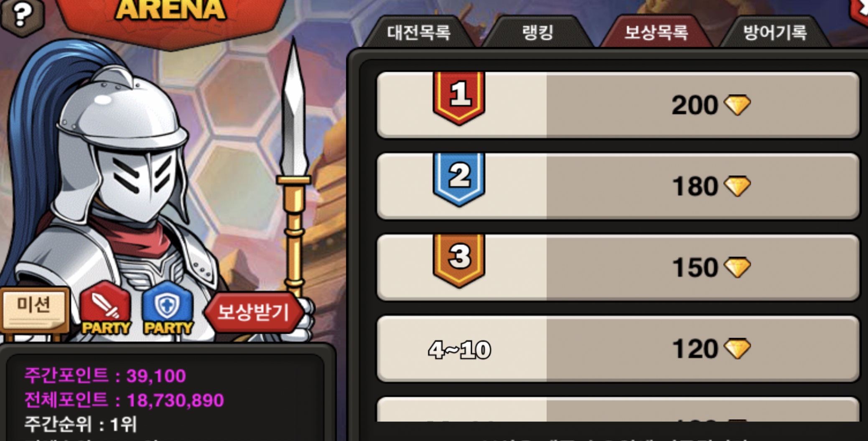
Task: Click the gem icon next to 200
Action: 737,105
